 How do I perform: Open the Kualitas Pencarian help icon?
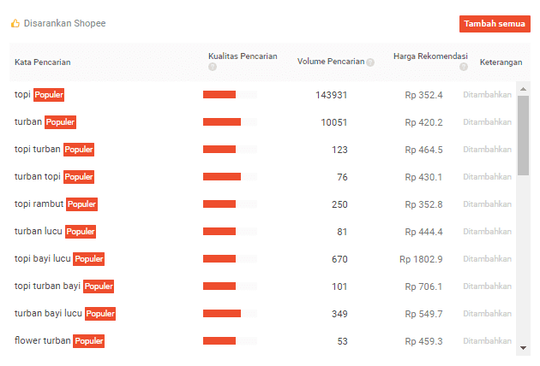212,67
